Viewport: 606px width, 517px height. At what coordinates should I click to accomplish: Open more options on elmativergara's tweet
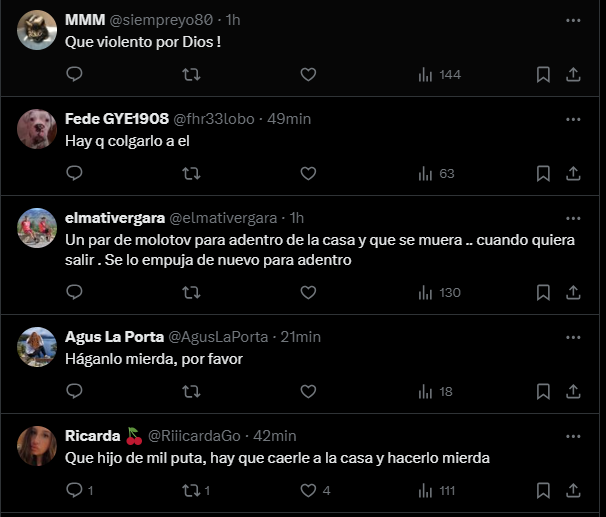pos(573,218)
